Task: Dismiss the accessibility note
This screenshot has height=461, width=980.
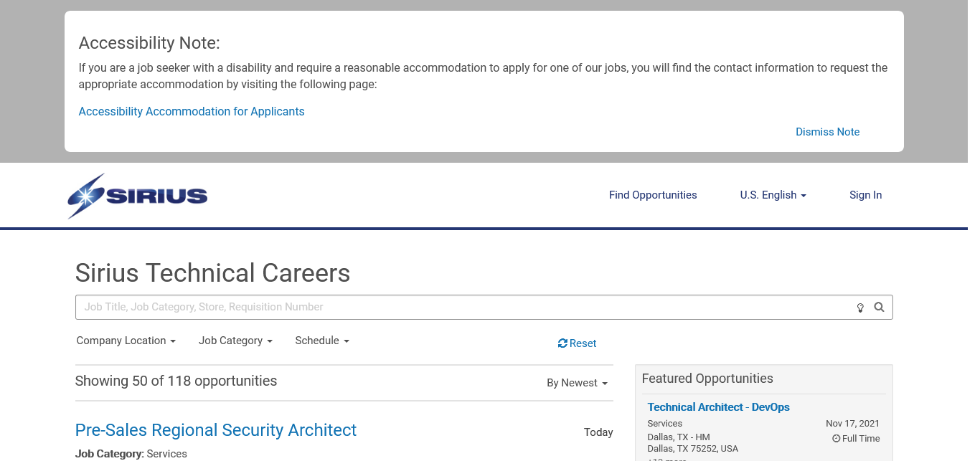Action: click(827, 132)
